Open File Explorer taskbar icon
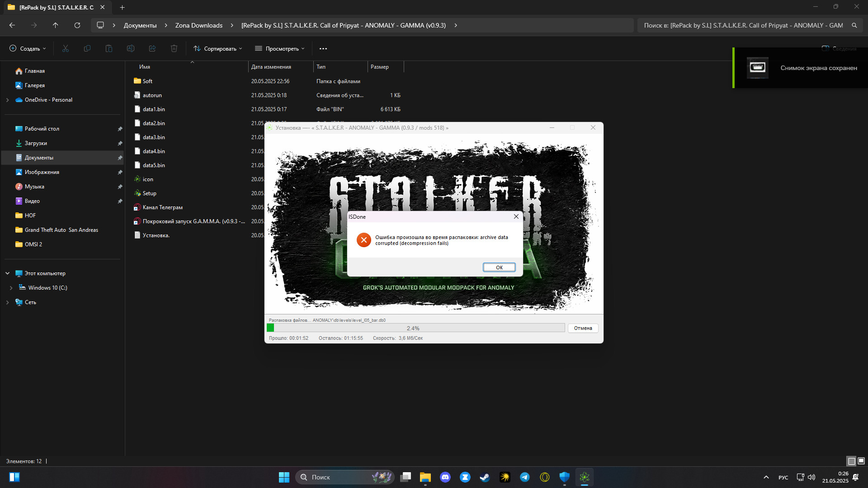The image size is (868, 488). click(x=425, y=477)
